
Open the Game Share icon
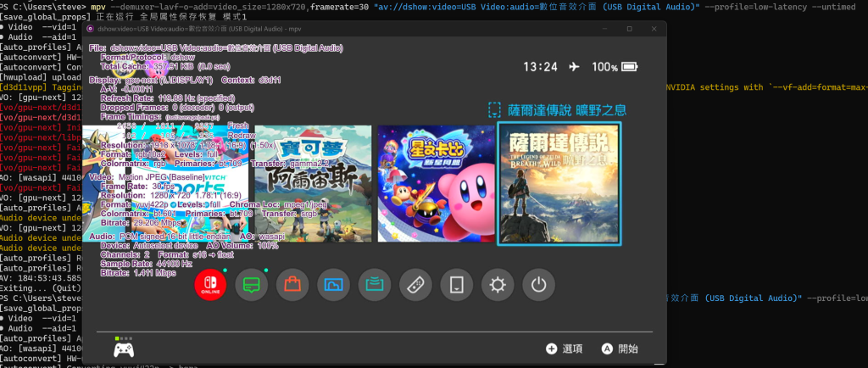(x=375, y=285)
